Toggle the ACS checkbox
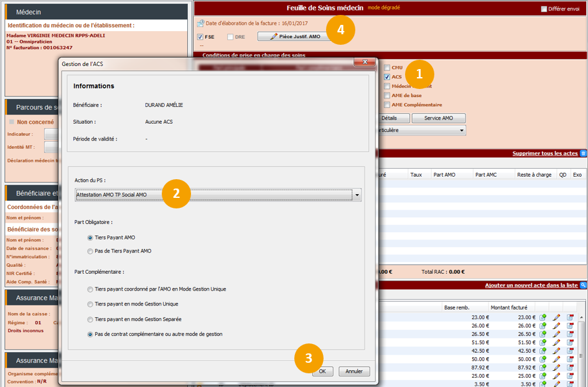Viewport: 588px width, 387px height. (387, 77)
